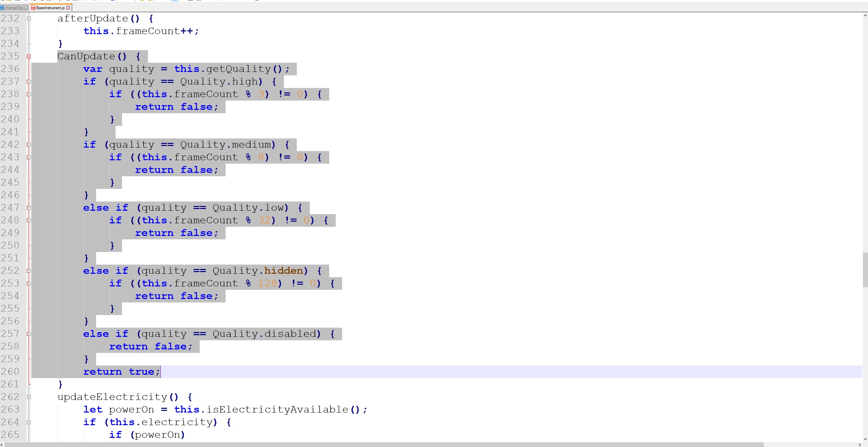Image resolution: width=868 pixels, height=447 pixels.
Task: Click the unsaved icon on BaseInstrument.js tab
Action: point(33,8)
